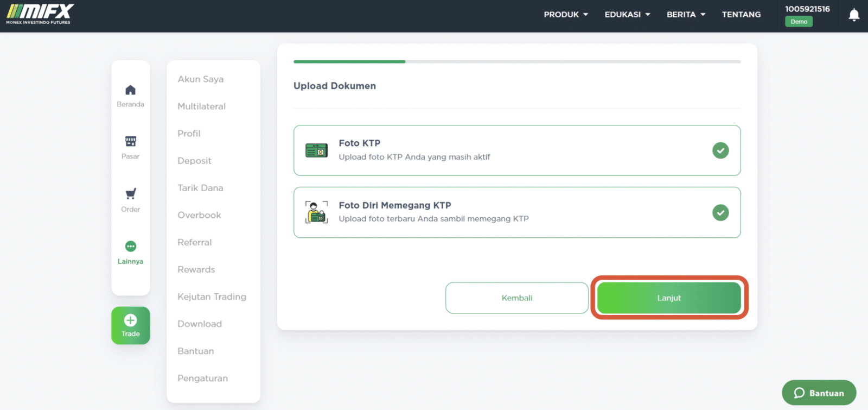
Task: Go to Beranda home icon
Action: tap(131, 90)
